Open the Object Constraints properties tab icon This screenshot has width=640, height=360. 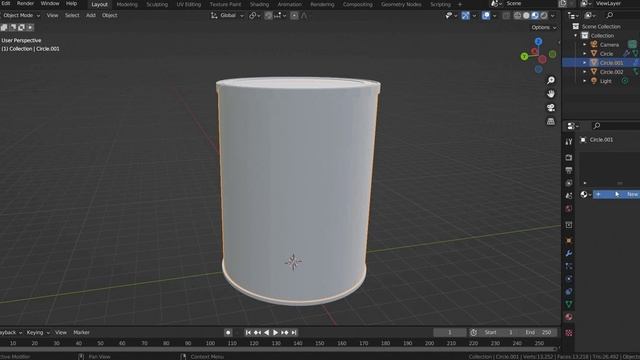(x=569, y=291)
